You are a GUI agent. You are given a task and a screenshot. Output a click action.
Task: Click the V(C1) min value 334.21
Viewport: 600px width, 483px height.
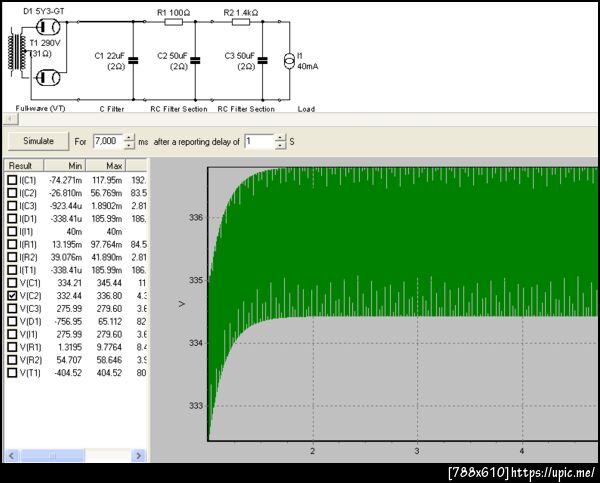coord(69,283)
